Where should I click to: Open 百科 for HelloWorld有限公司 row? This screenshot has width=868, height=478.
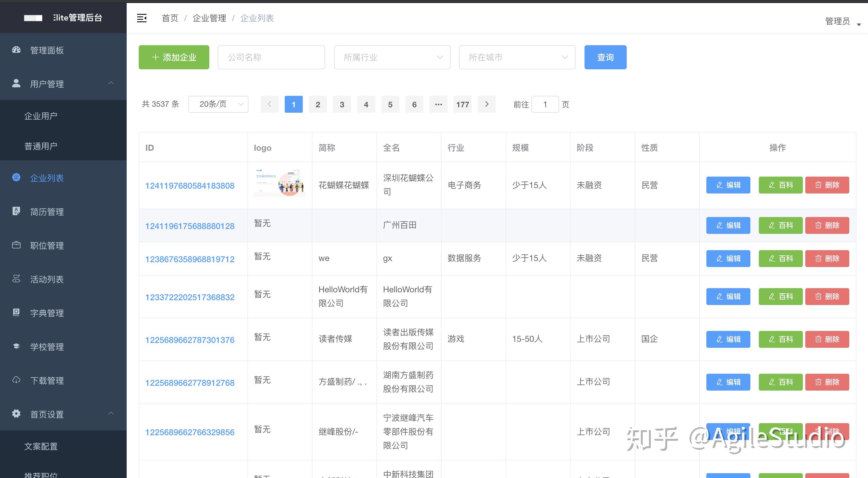coord(781,297)
